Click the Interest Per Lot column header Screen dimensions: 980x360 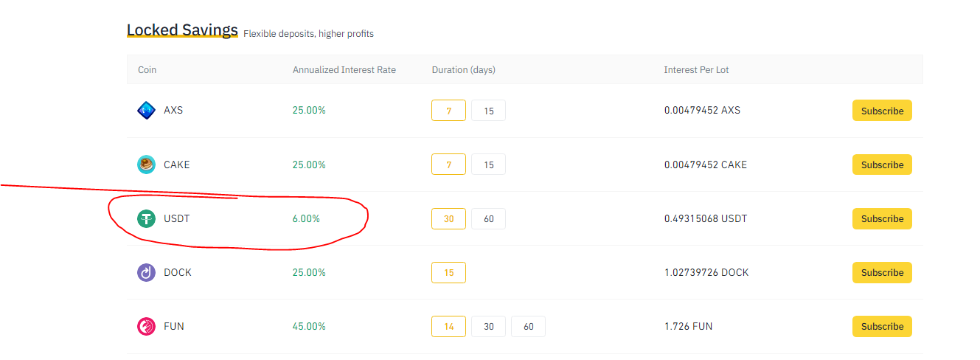click(697, 70)
